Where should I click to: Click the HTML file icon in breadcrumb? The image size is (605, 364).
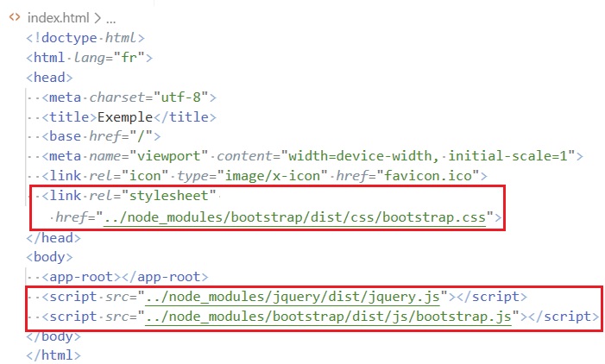click(x=15, y=17)
